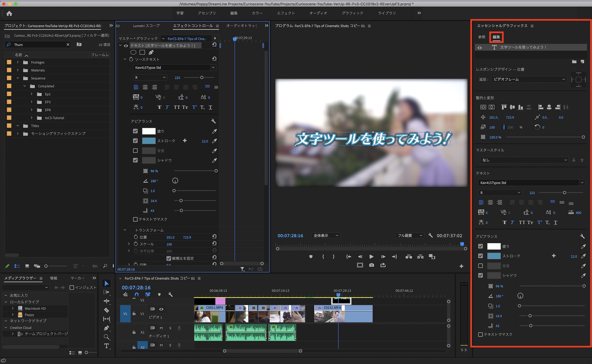Click the インジェスト label in Media Browser
Viewport: 592px width, 364px height.
point(86,287)
